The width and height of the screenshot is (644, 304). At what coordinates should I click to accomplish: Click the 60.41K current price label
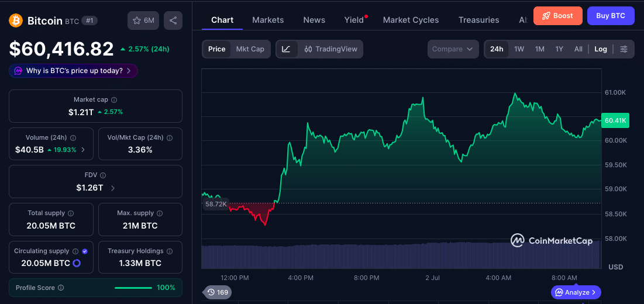(615, 120)
